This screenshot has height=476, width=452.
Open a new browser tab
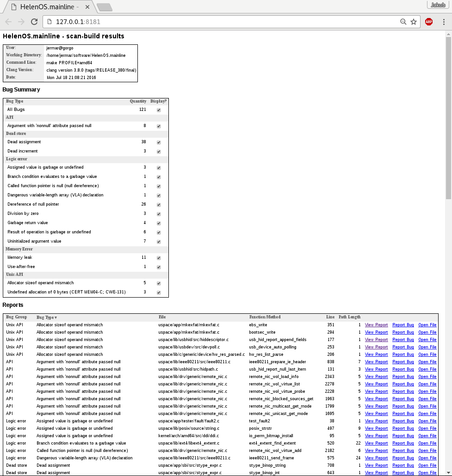[x=104, y=7]
